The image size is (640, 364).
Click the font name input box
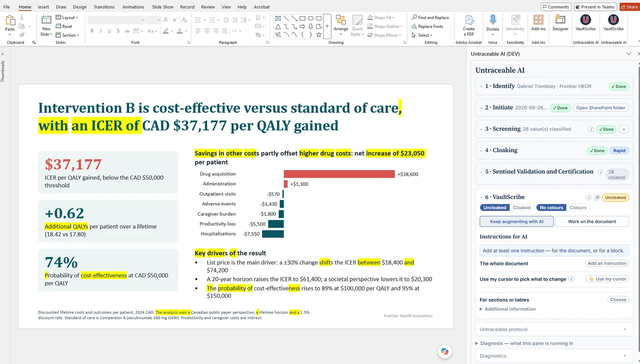click(116, 20)
